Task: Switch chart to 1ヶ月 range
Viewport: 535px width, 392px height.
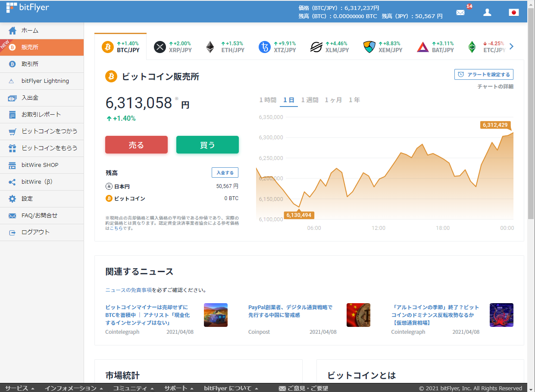Action: coord(333,100)
